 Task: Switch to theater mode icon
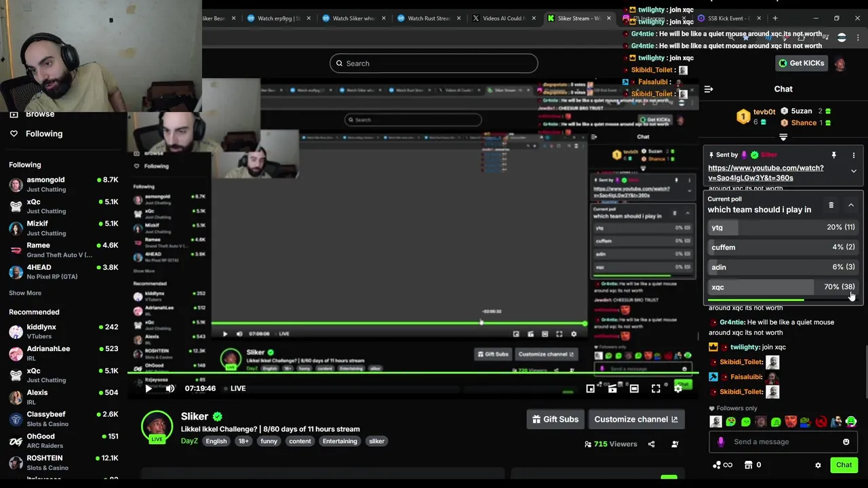634,388
